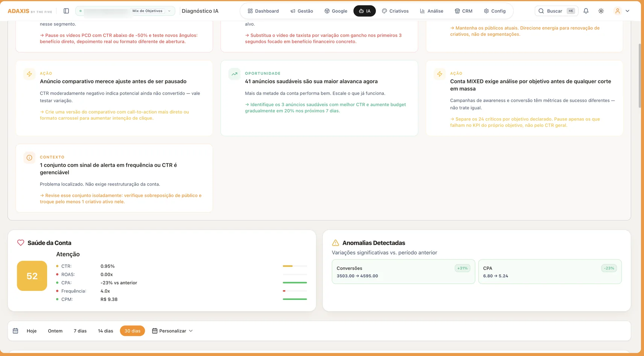Open the Config tab

pos(495,11)
